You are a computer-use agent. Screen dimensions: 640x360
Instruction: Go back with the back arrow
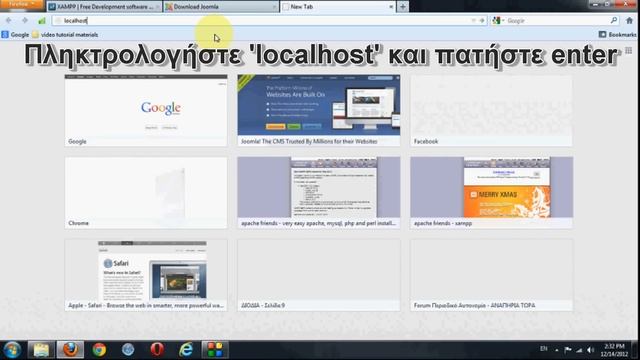[x=9, y=20]
